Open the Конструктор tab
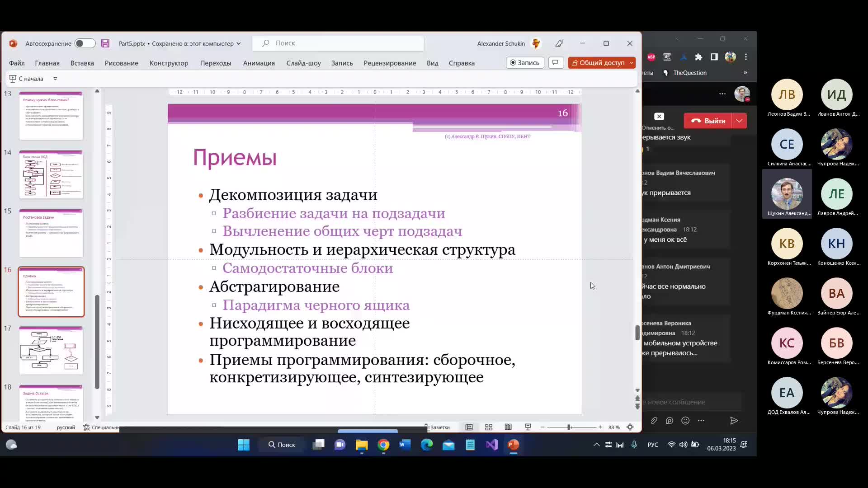The height and width of the screenshot is (488, 868). (x=169, y=63)
